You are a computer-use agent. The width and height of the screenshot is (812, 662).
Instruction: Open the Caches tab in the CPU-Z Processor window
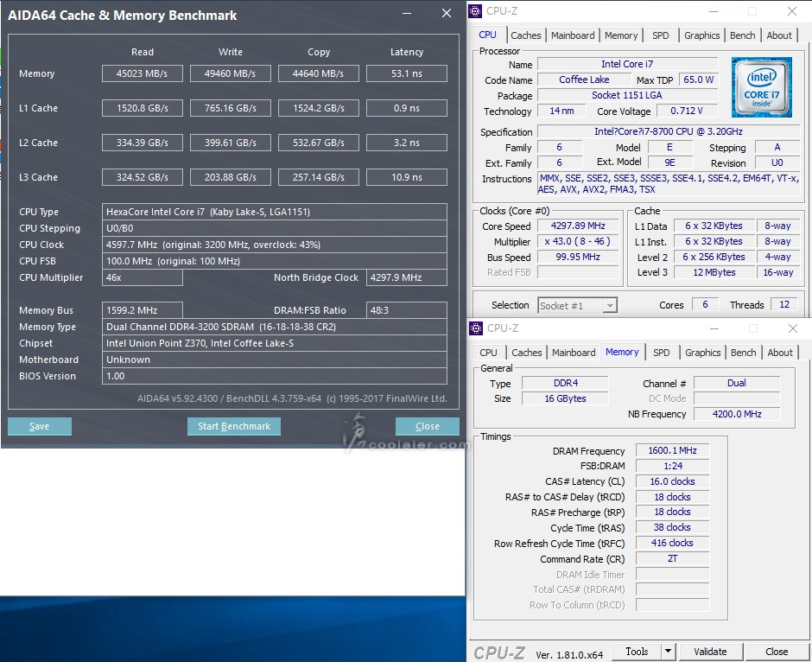525,35
